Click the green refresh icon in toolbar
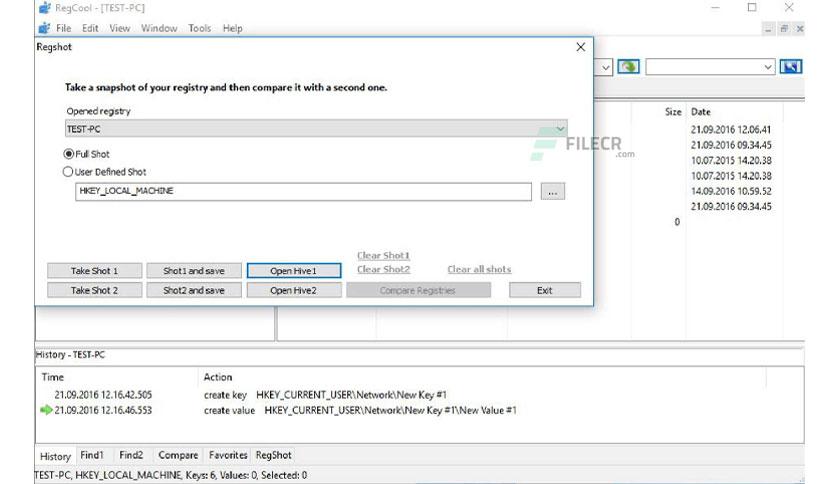 pos(628,67)
